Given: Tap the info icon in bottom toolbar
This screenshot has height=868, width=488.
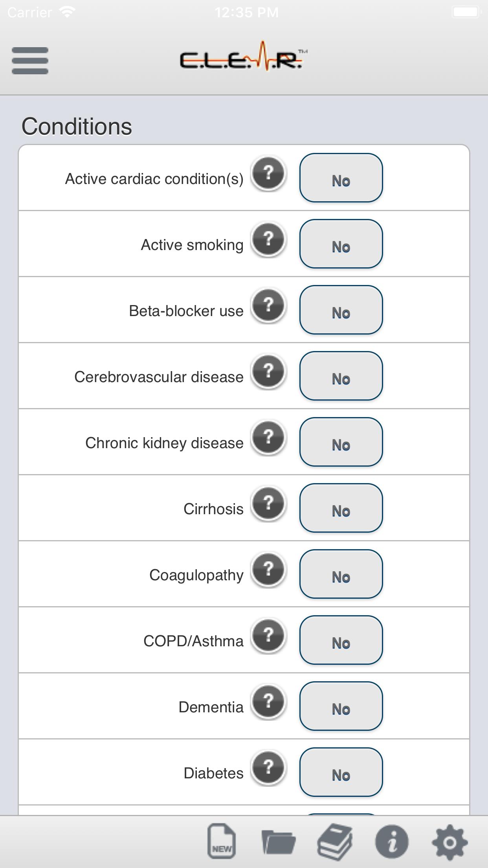Looking at the screenshot, I should point(392,842).
